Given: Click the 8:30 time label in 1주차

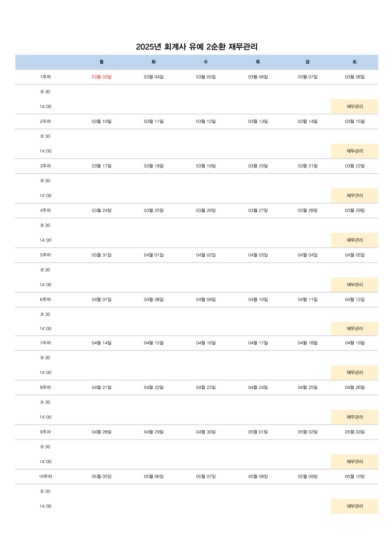Looking at the screenshot, I should tap(45, 92).
